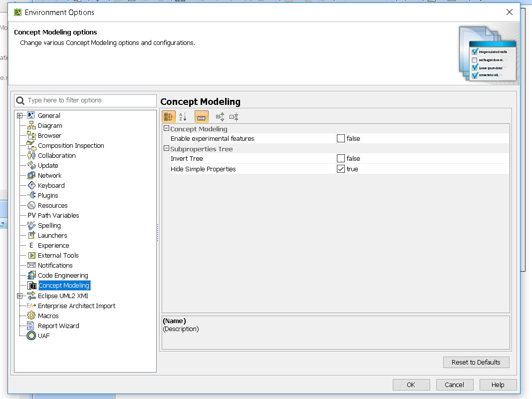Select Code Engineering in options tree
532x399 pixels.
[63, 275]
